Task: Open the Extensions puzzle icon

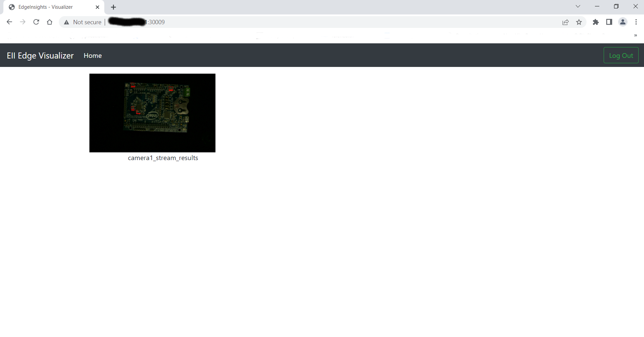Action: coord(596,22)
